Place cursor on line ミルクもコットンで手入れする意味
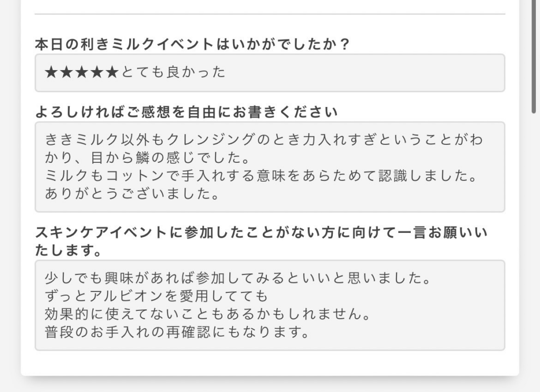Viewport: 540px width, 392px height. pos(261,176)
